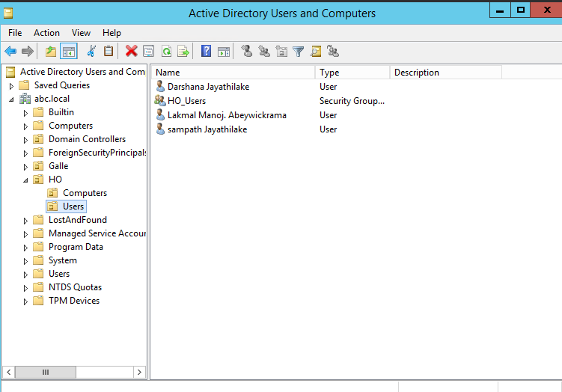Expand the Program Data node

click(25, 248)
